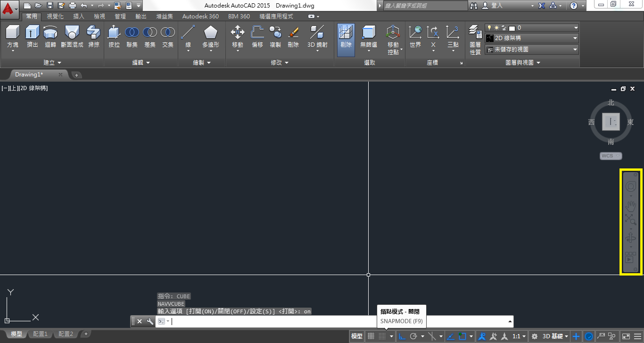Select the 偏移 offset tool
This screenshot has width=644, height=343.
click(257, 37)
